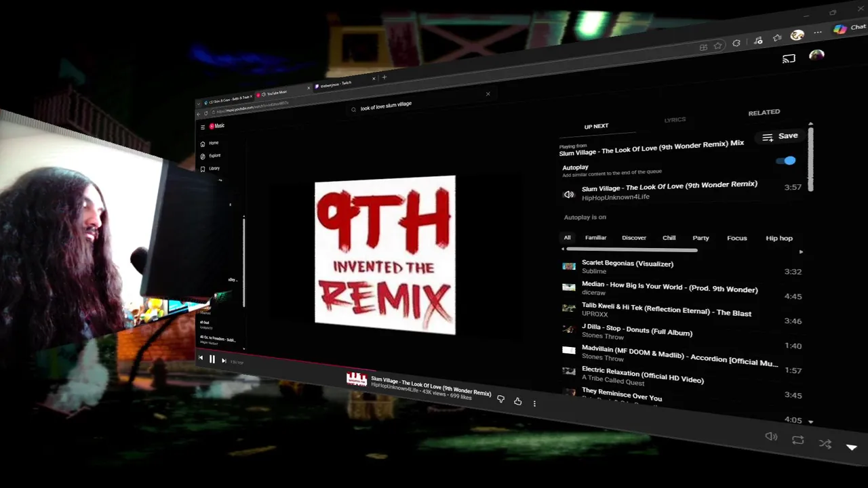Click the split screen icon in the address bar
Viewport: 868px width, 488px height.
(x=703, y=47)
